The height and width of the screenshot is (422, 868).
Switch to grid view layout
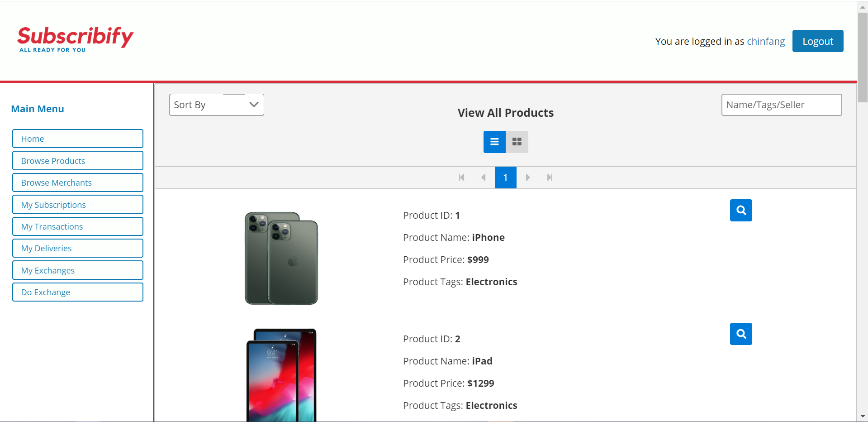[517, 142]
